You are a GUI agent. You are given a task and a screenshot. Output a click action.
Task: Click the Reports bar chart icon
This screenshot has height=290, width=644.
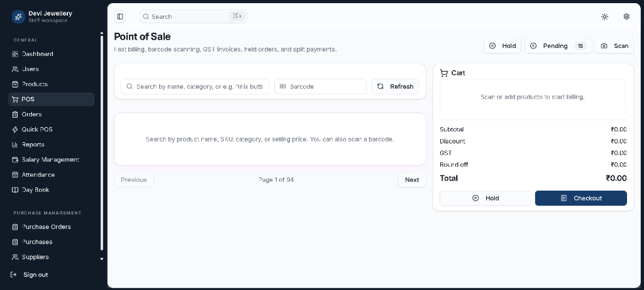coord(15,145)
